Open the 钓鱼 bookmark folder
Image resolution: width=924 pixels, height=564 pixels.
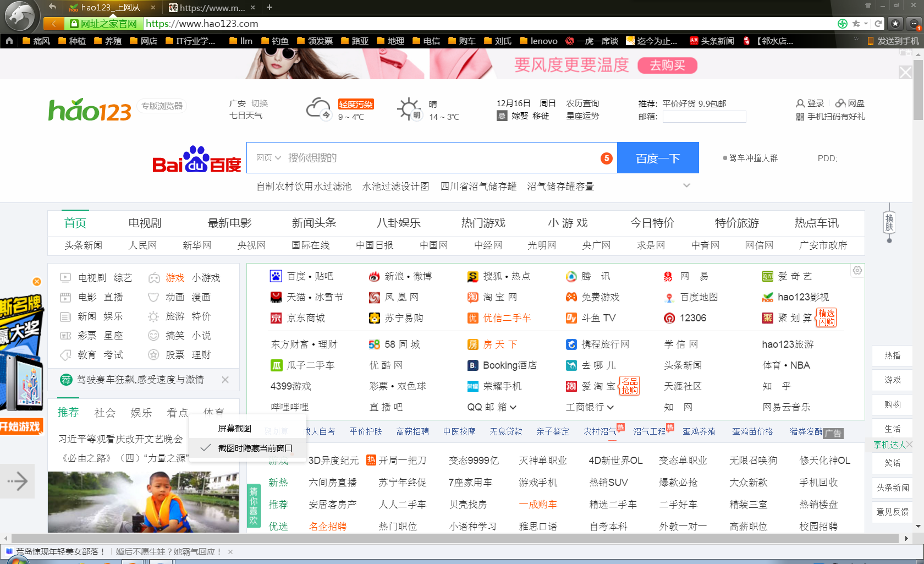coord(275,41)
